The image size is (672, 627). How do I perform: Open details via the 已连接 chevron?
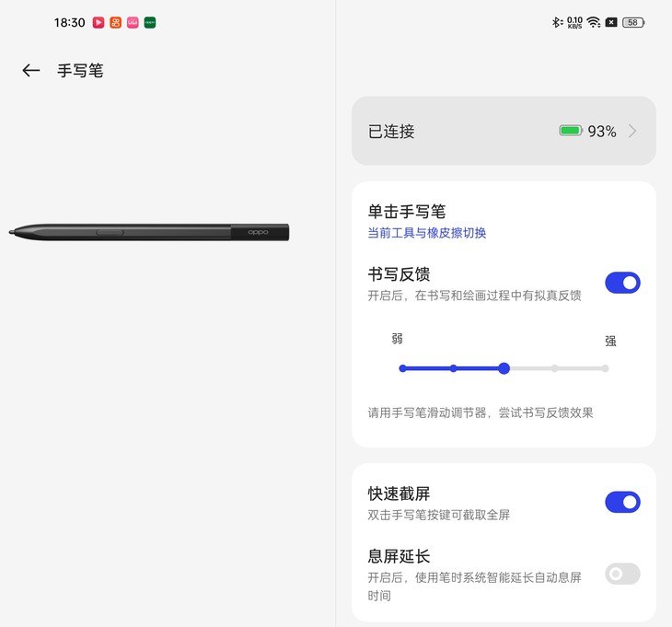pos(632,131)
